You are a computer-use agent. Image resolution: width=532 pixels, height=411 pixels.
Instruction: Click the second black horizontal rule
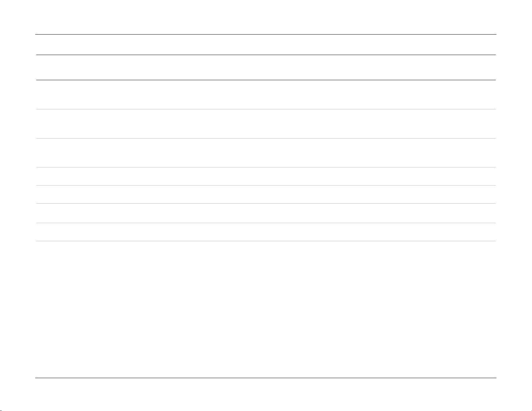pyautogui.click(x=266, y=55)
